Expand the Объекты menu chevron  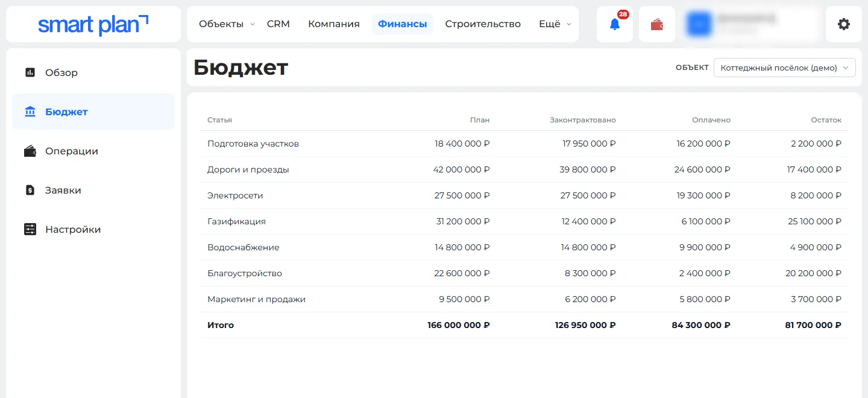click(x=253, y=25)
